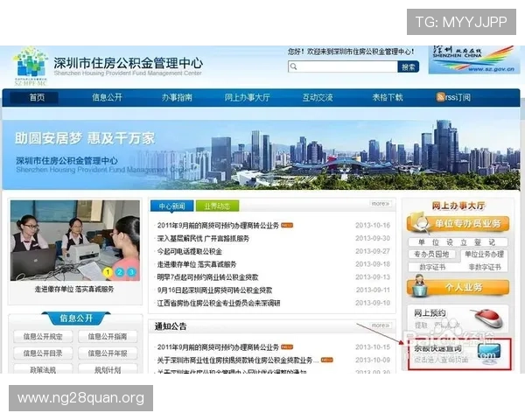525x420 pixels.
Task: Switch to the 中心新闻 tab
Action: [x=171, y=206]
